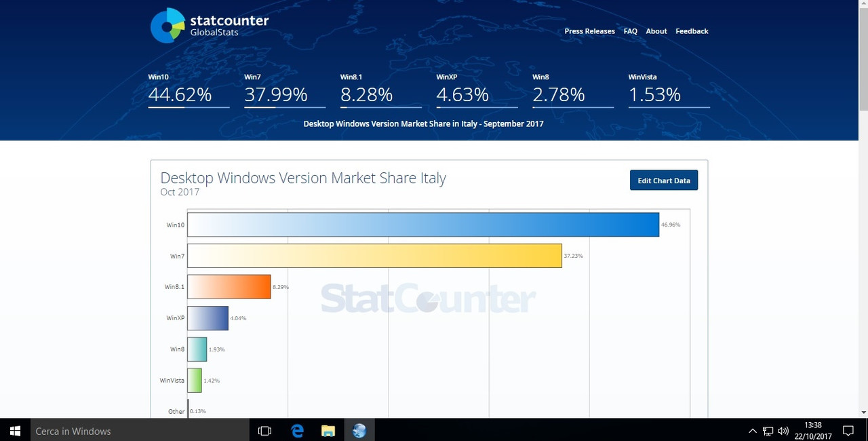Open the Feedback link

pos(692,31)
